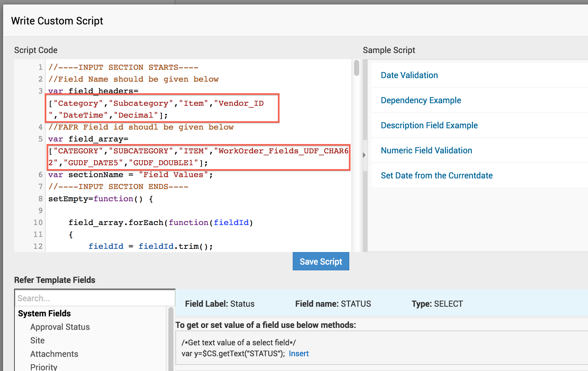
Task: Click the Save Script button
Action: 321,261
